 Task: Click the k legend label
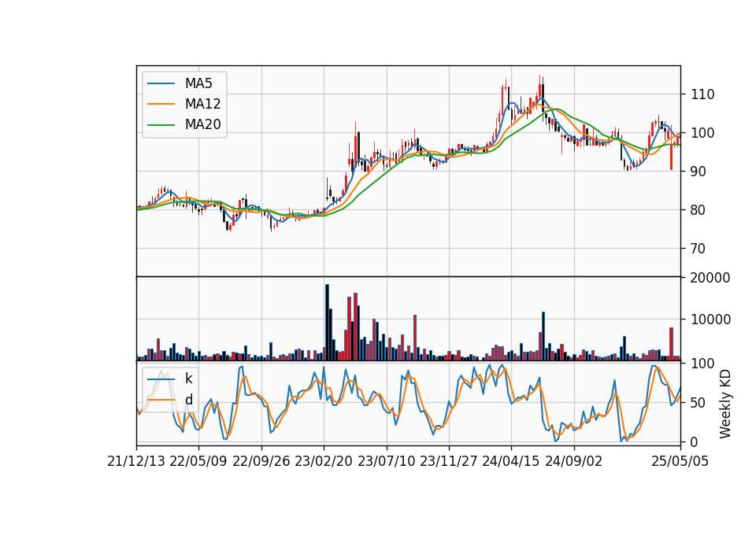point(188,379)
